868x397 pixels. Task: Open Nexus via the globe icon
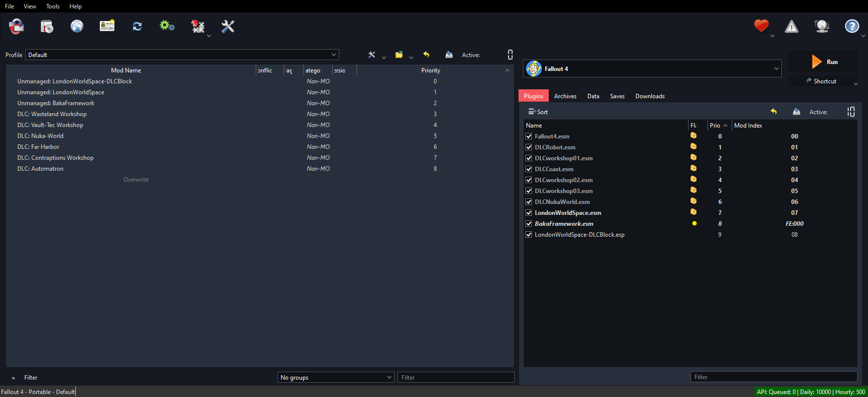77,26
